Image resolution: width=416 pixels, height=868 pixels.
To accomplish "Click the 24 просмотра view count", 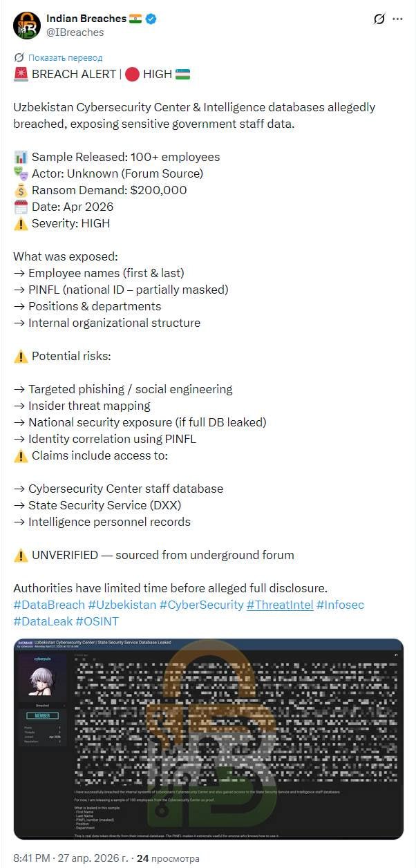I will [x=168, y=858].
